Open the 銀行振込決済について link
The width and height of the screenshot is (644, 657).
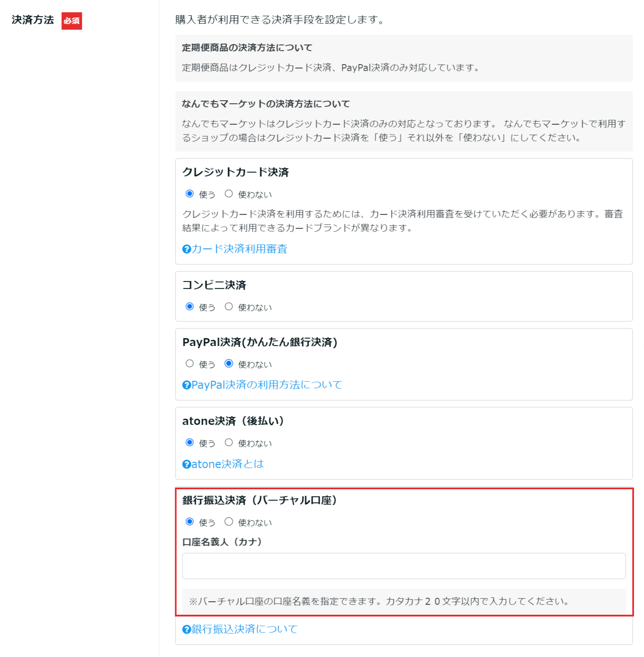click(244, 629)
